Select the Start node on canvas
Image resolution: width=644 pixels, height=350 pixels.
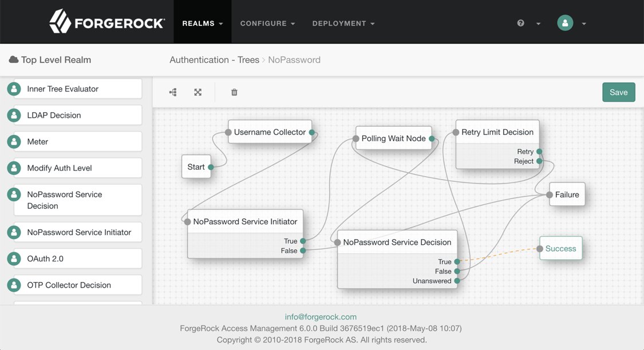point(196,166)
